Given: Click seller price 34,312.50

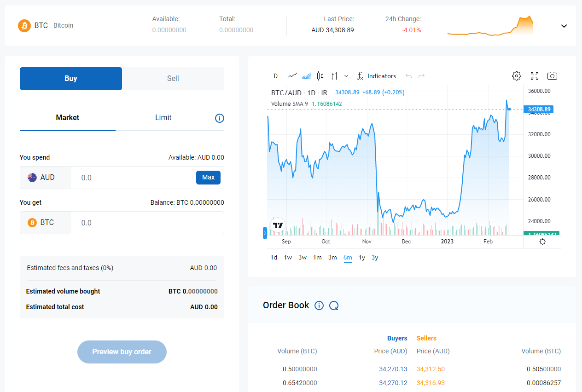Looking at the screenshot, I should pos(431,369).
